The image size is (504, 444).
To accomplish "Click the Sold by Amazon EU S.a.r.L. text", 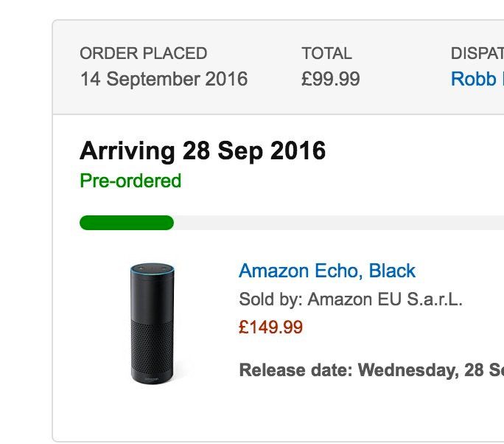I will coord(350,299).
